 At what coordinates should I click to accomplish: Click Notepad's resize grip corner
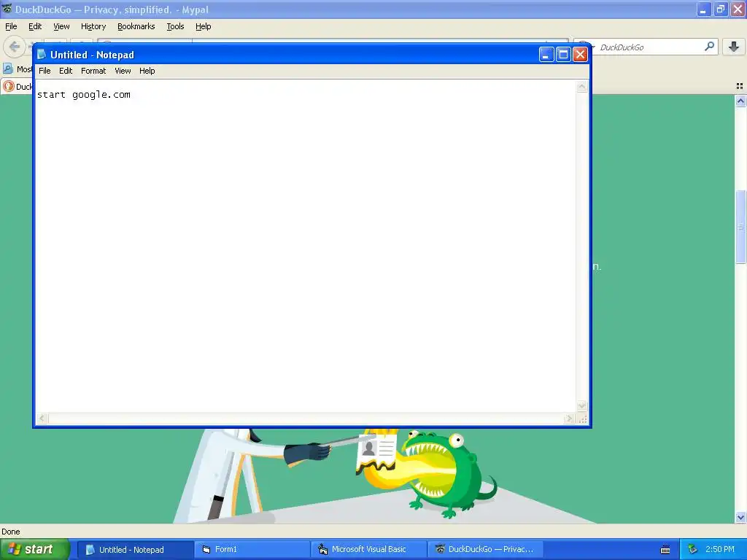pos(582,419)
